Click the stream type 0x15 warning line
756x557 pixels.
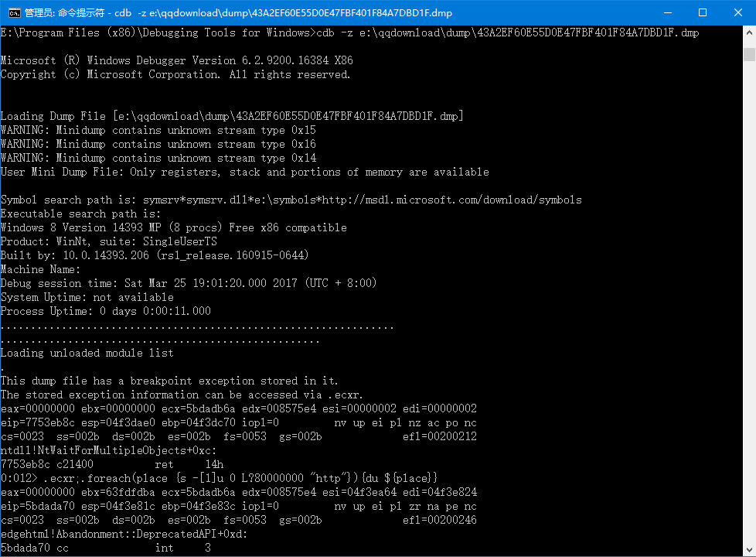click(x=158, y=130)
